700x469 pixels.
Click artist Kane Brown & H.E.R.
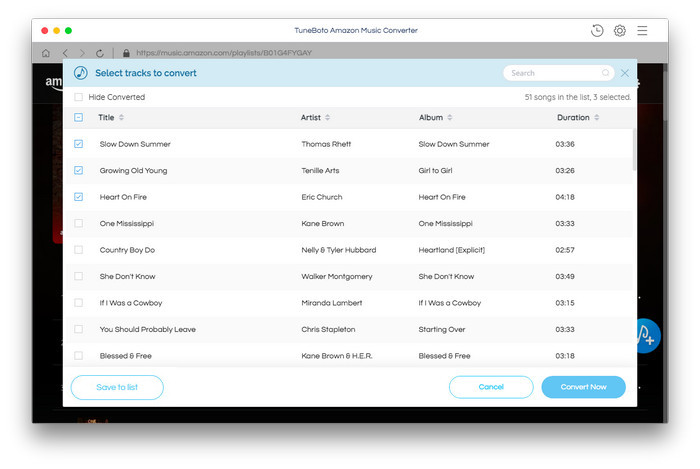[337, 356]
